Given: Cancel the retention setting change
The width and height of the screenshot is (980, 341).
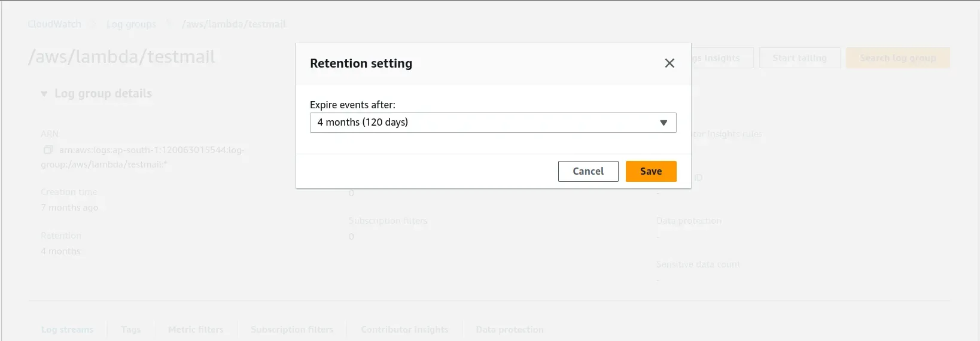Looking at the screenshot, I should (x=588, y=171).
